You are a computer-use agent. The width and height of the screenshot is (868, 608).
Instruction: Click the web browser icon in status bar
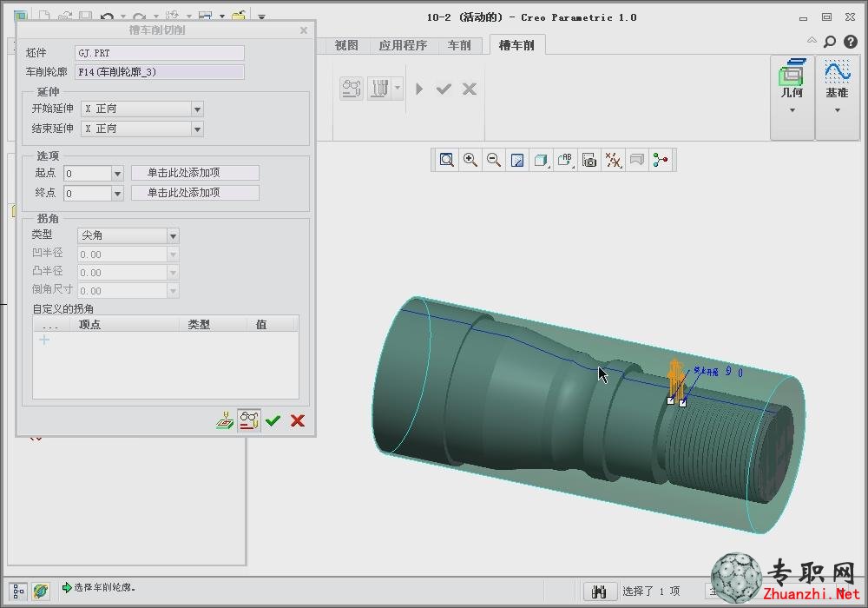pyautogui.click(x=41, y=591)
